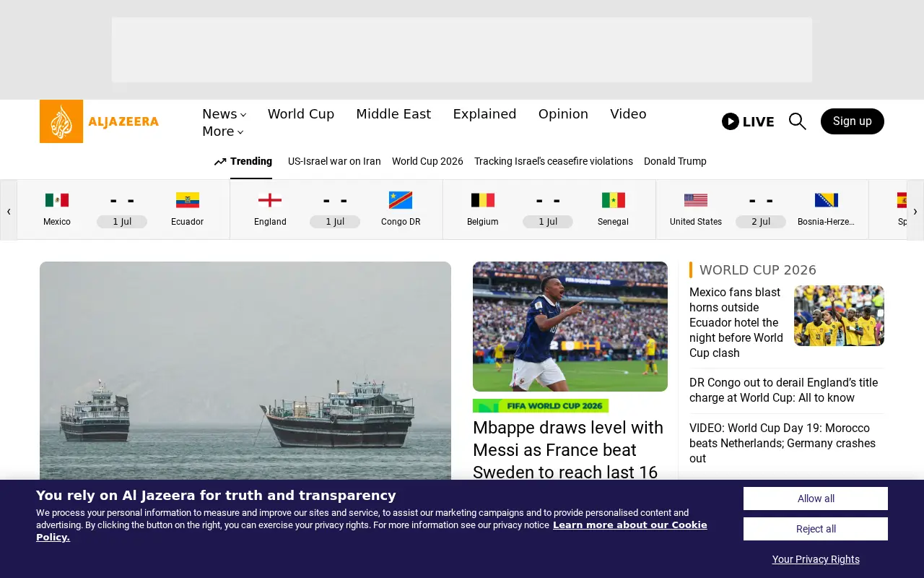Screen dimensions: 924x578
Task: Open US-Israel war on Iran trending topic
Action: pos(334,162)
